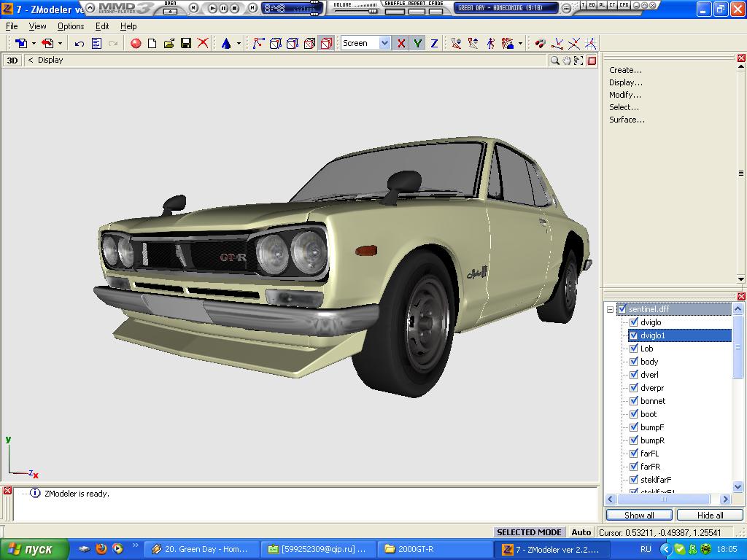Open the Options menu
The image size is (747, 560).
[71, 26]
